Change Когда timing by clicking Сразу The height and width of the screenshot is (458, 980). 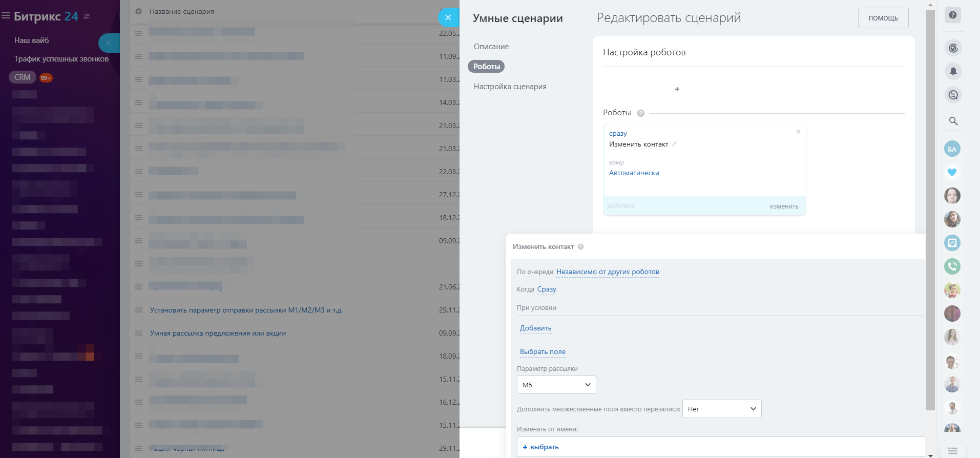click(x=547, y=289)
